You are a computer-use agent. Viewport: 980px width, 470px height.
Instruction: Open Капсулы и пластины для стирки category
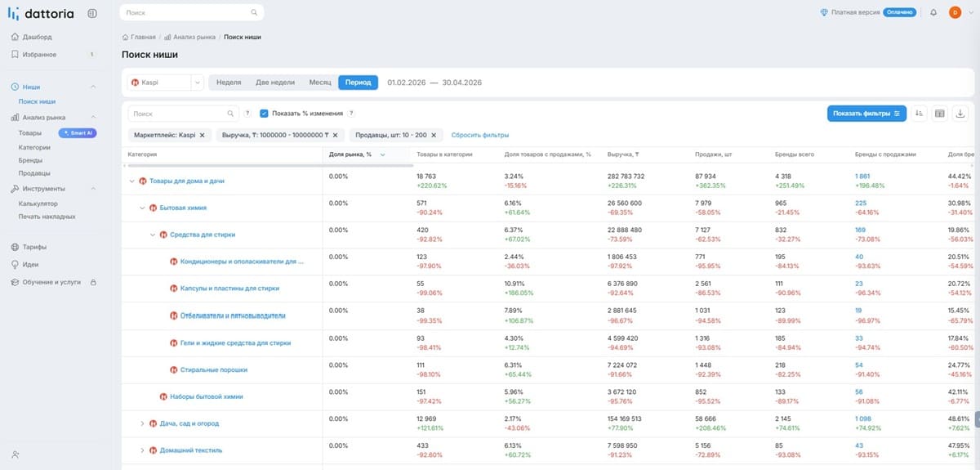coord(229,289)
